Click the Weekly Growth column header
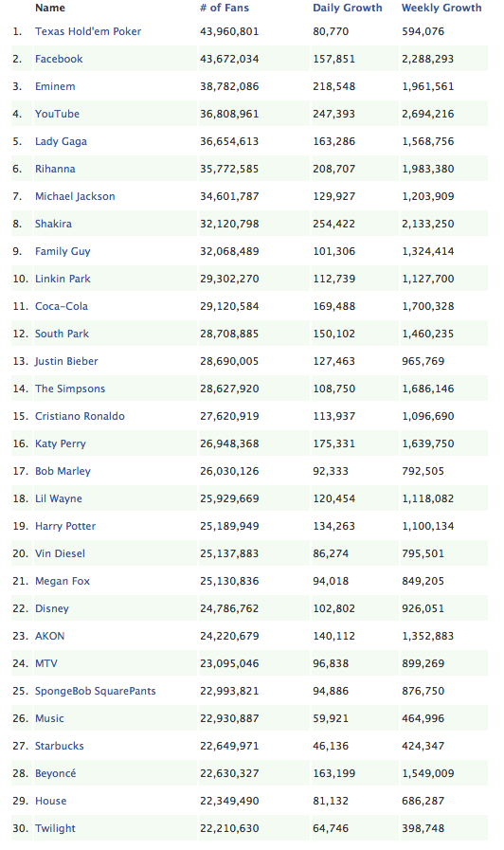The height and width of the screenshot is (850, 504). (x=441, y=8)
